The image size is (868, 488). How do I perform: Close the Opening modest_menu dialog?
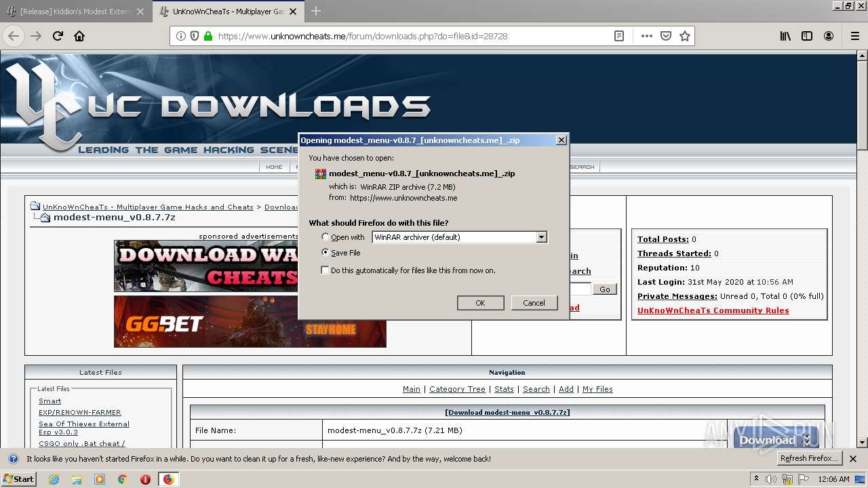(x=561, y=140)
